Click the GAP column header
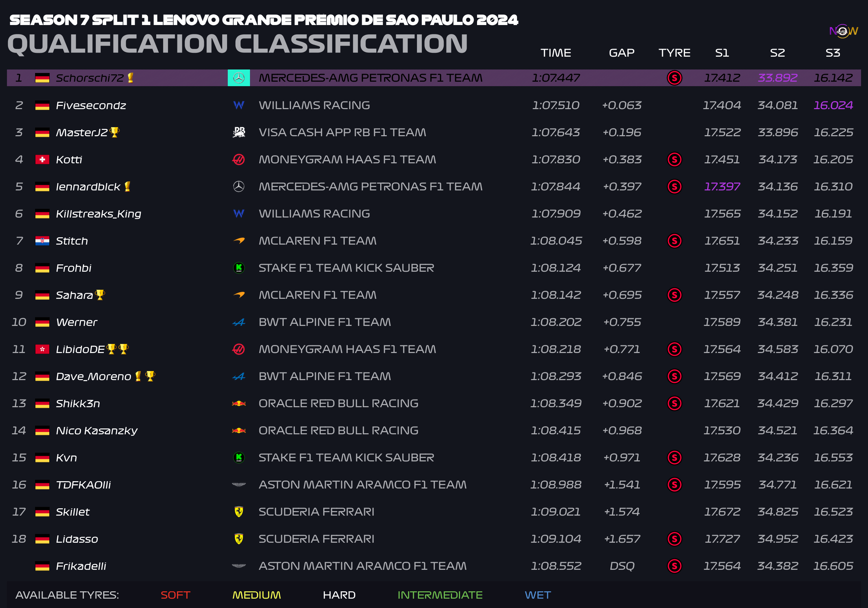Screen dimensions: 868x608 click(x=621, y=52)
